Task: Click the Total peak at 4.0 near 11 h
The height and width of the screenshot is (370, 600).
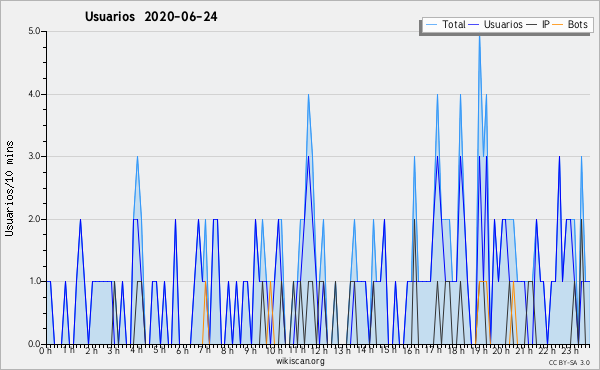Action: [x=308, y=95]
